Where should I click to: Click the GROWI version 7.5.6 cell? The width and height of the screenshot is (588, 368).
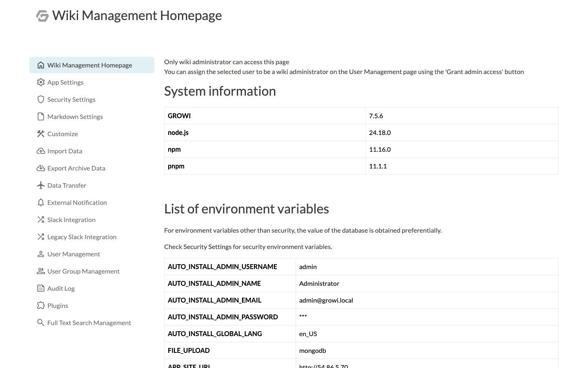point(462,116)
